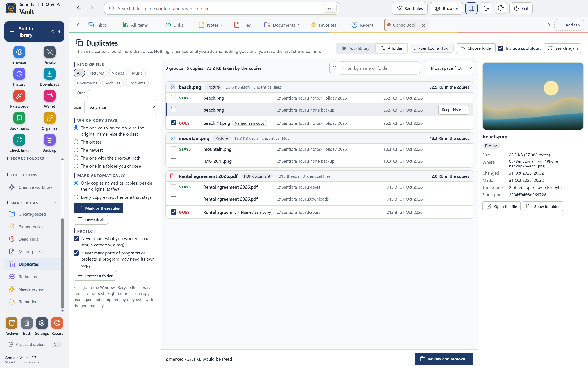
Task: Open the Size Any size dropdown
Action: point(120,107)
